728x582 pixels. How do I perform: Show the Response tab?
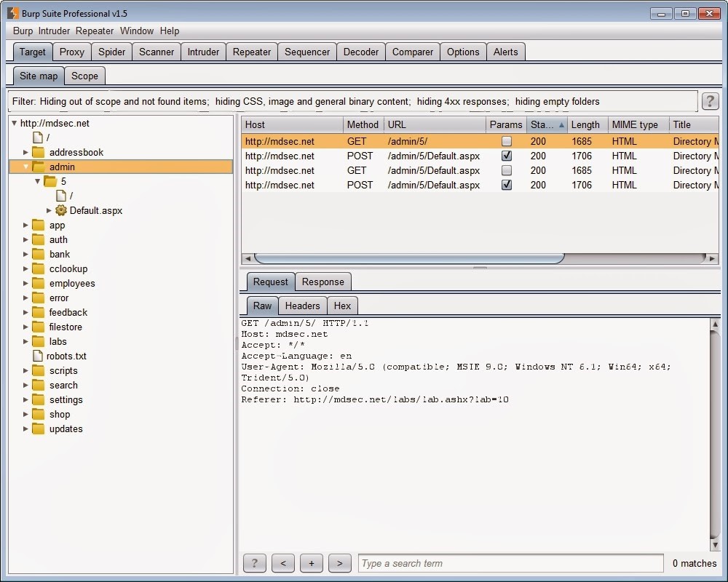coord(323,282)
